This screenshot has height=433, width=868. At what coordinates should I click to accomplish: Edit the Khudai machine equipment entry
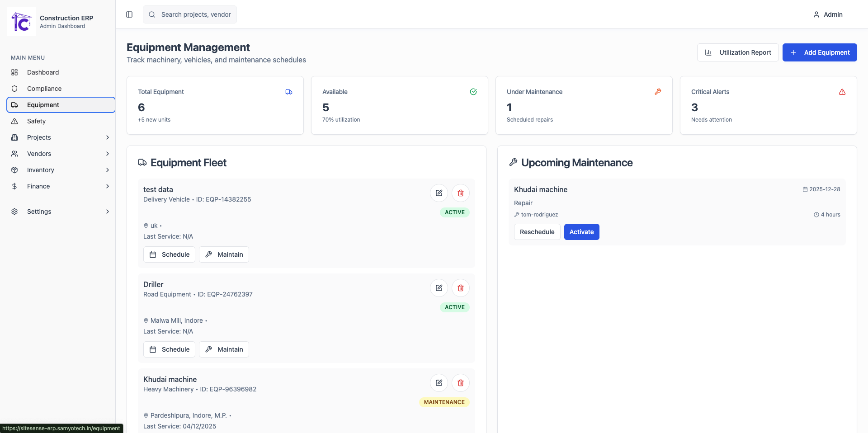(x=439, y=383)
